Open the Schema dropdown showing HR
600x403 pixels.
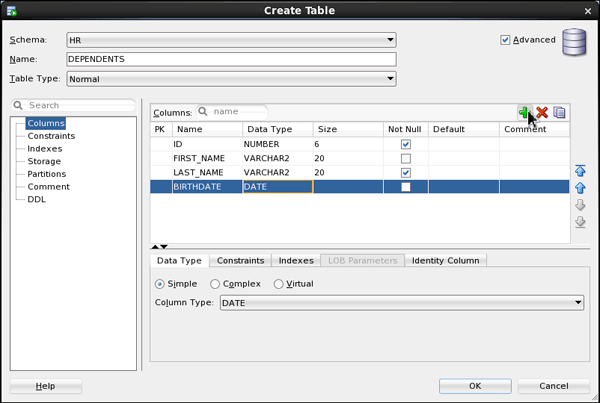pyautogui.click(x=231, y=41)
